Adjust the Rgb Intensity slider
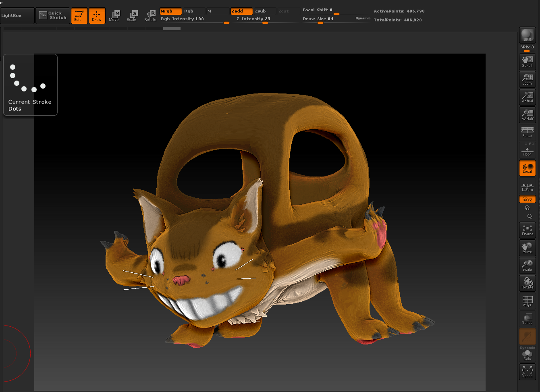This screenshot has height=392, width=540. pyautogui.click(x=195, y=20)
